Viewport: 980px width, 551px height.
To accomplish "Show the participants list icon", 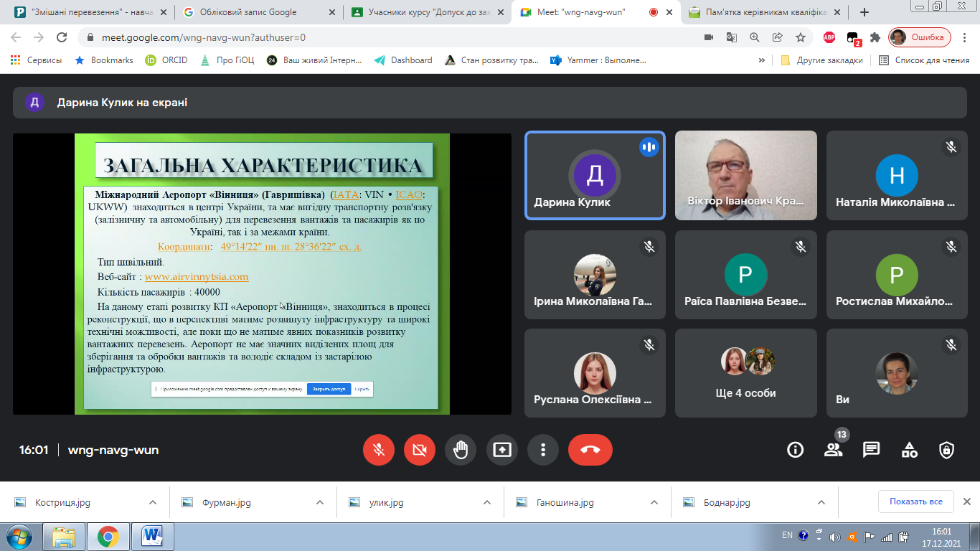I will click(833, 450).
